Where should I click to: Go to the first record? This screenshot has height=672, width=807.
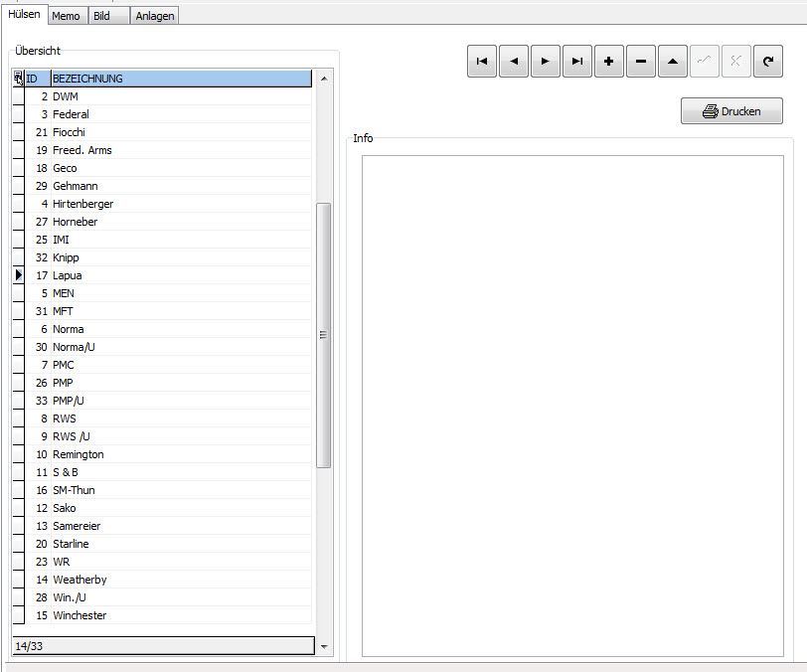click(x=482, y=62)
